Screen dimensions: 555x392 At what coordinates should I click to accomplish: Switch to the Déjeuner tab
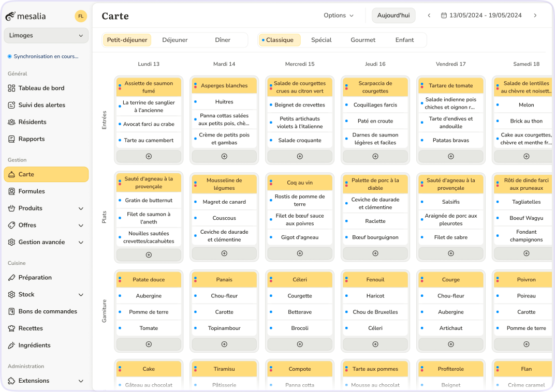(x=175, y=40)
